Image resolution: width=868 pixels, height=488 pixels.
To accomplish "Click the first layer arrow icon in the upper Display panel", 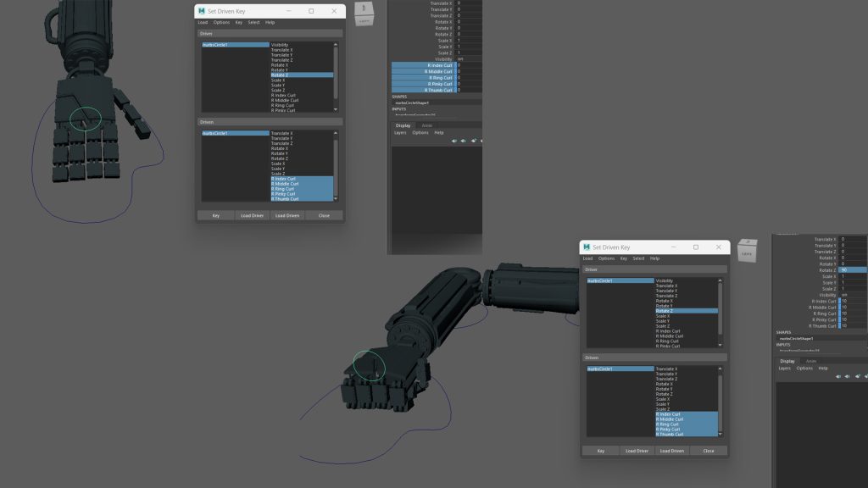I will [x=454, y=141].
